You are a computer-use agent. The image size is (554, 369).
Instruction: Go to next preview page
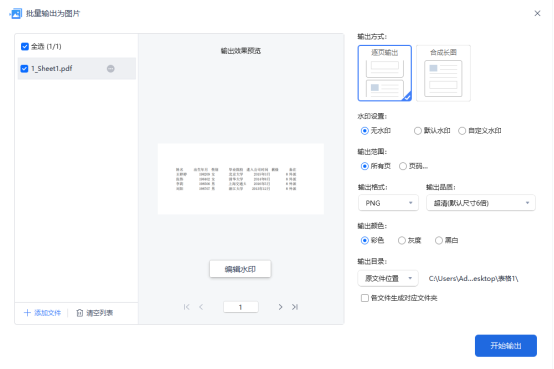pyautogui.click(x=280, y=307)
